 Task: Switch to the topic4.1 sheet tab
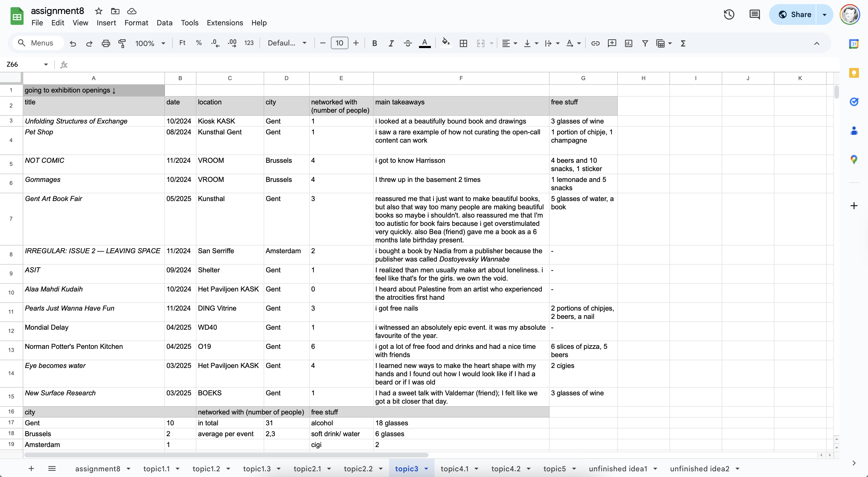(x=454, y=468)
